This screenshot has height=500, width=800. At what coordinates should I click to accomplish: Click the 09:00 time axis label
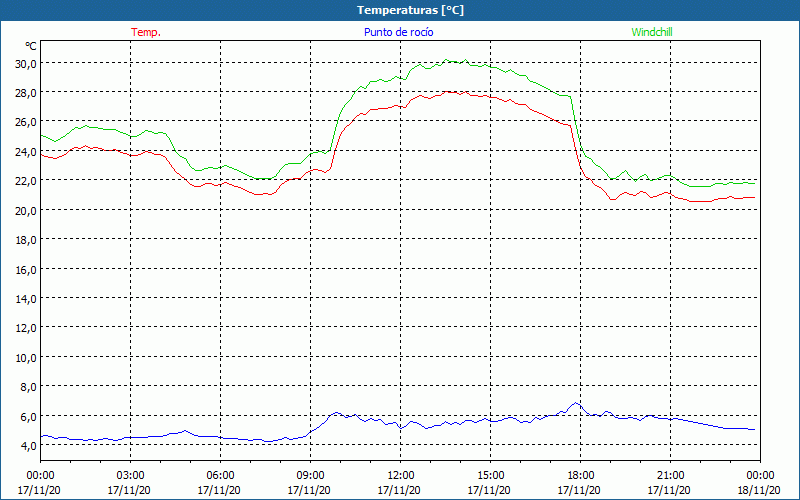(x=310, y=476)
